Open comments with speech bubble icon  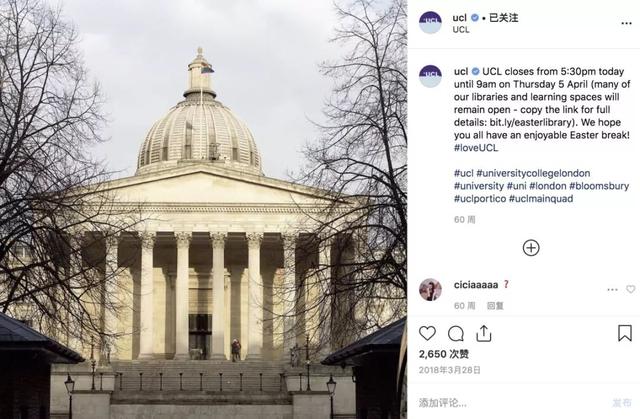tap(456, 334)
